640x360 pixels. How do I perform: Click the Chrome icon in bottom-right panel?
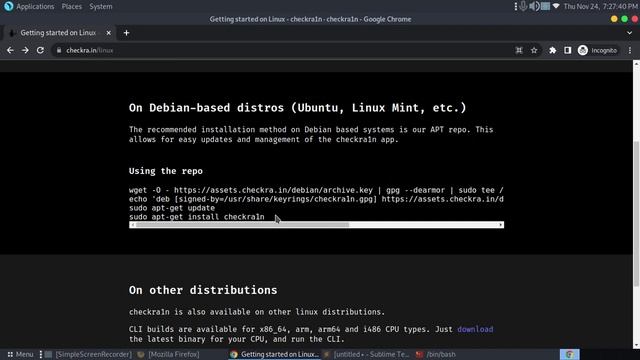pos(569,354)
